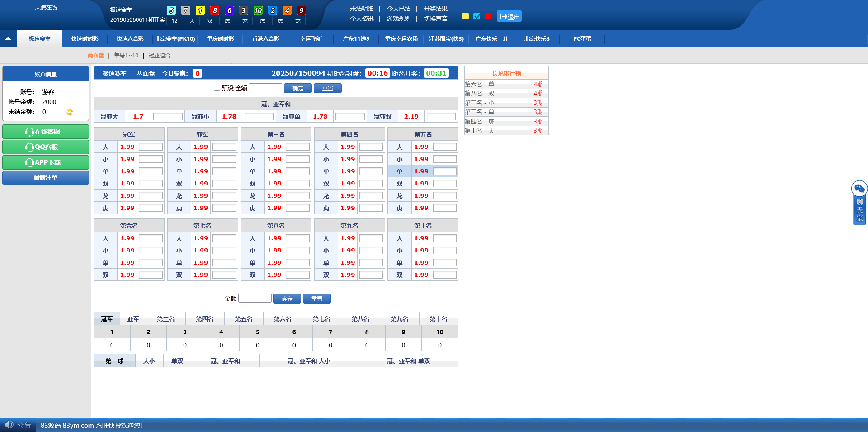Click the blue number 2 result ball
Screen dimensions: 868x432
pos(273,10)
